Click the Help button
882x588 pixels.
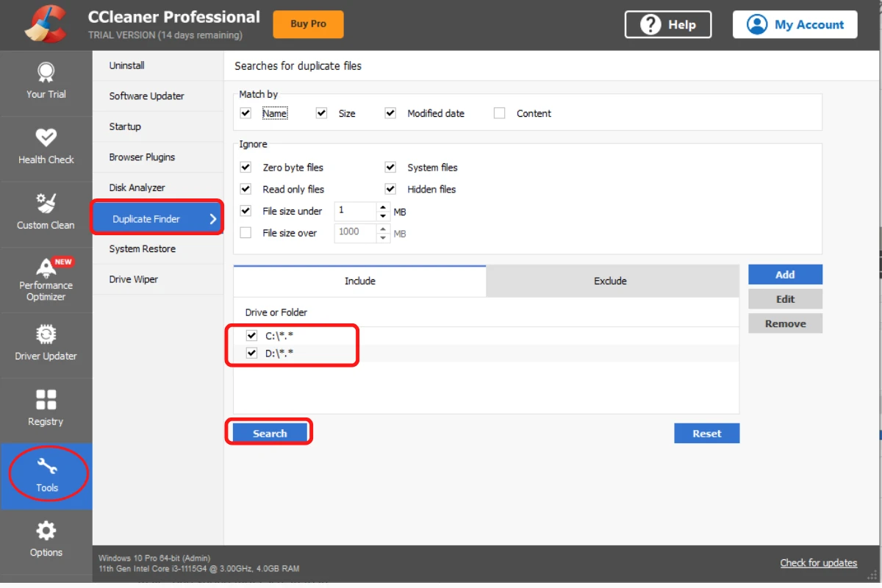pyautogui.click(x=668, y=24)
